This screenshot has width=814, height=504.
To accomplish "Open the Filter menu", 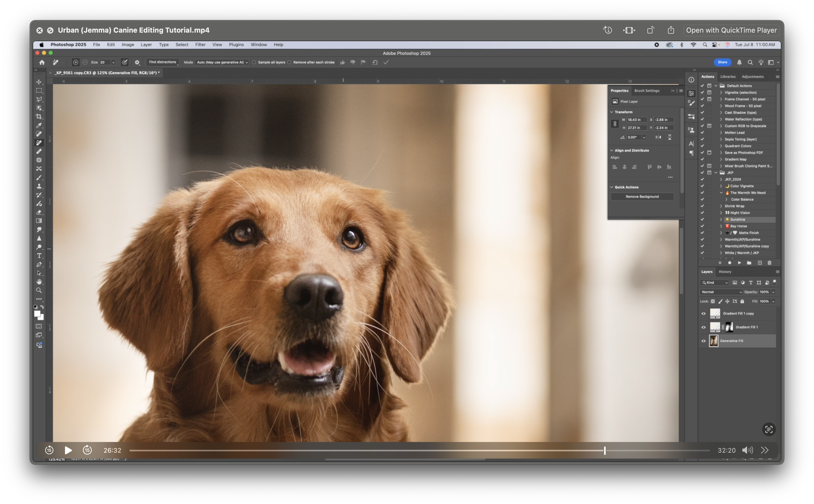I will click(200, 45).
